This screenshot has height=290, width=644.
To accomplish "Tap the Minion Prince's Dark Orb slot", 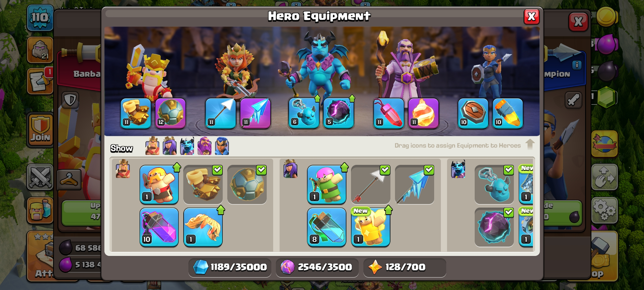I will (339, 113).
